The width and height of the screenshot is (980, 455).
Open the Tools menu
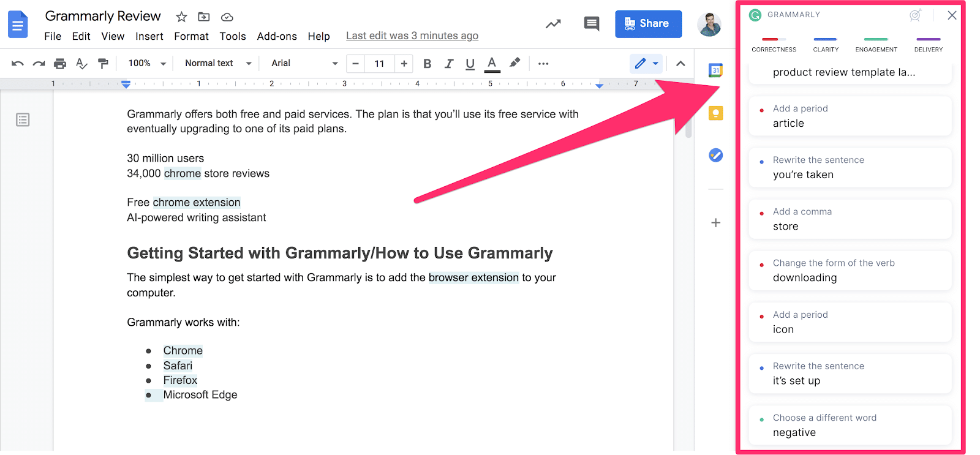tap(233, 36)
